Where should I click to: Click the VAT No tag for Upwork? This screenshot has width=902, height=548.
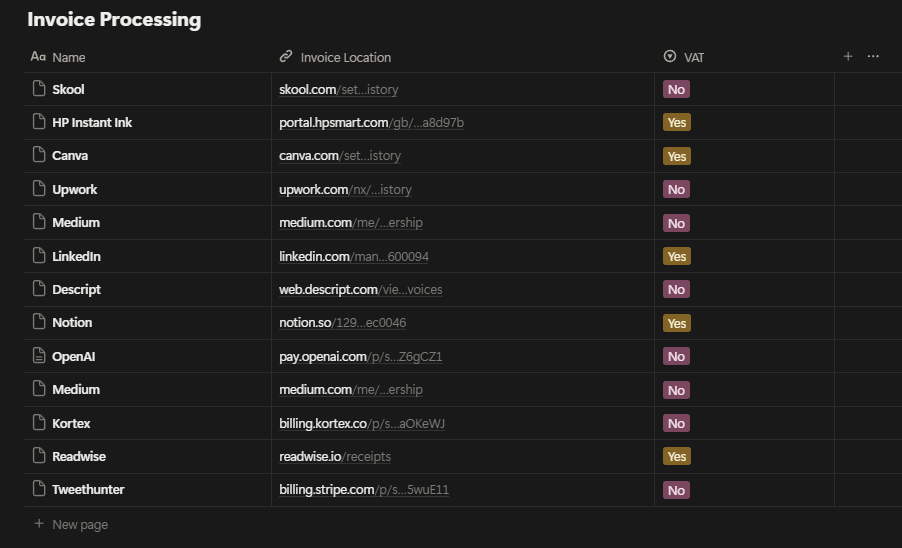(x=677, y=190)
